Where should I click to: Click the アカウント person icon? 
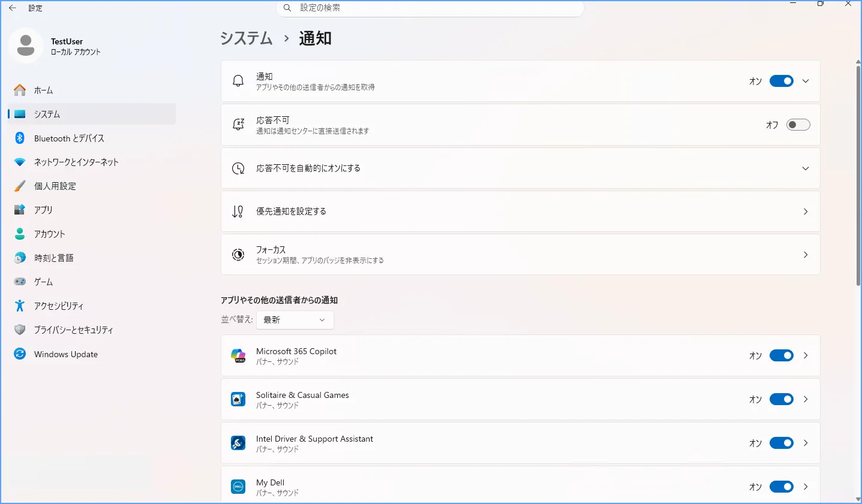tap(20, 234)
